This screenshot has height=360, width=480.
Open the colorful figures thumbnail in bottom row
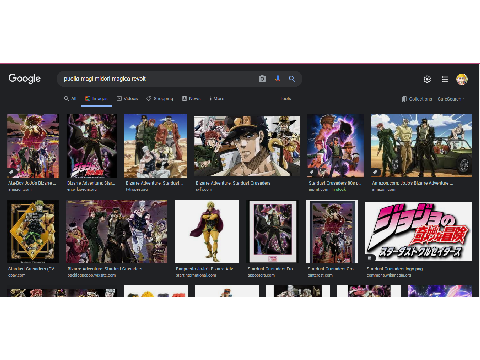point(156,291)
